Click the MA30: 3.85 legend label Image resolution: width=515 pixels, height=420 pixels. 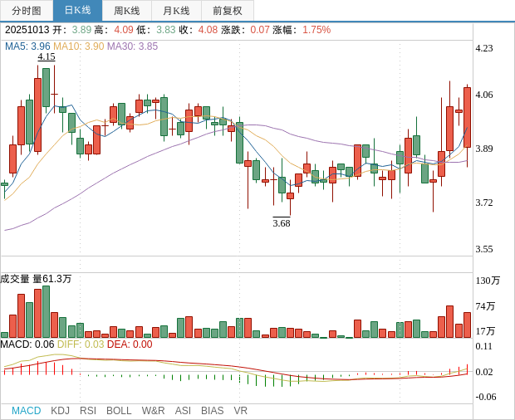pyautogui.click(x=132, y=46)
